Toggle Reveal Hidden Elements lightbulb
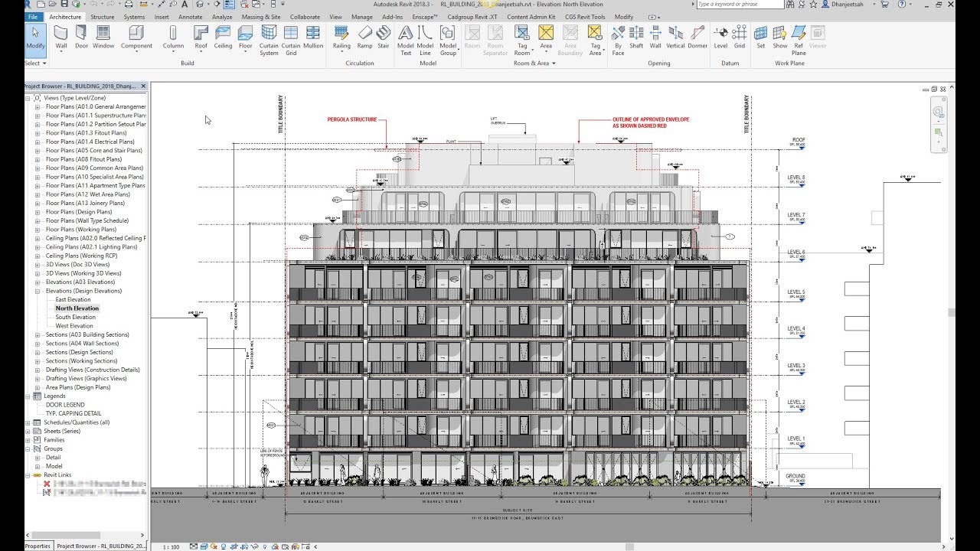The width and height of the screenshot is (980, 551). pos(265,546)
